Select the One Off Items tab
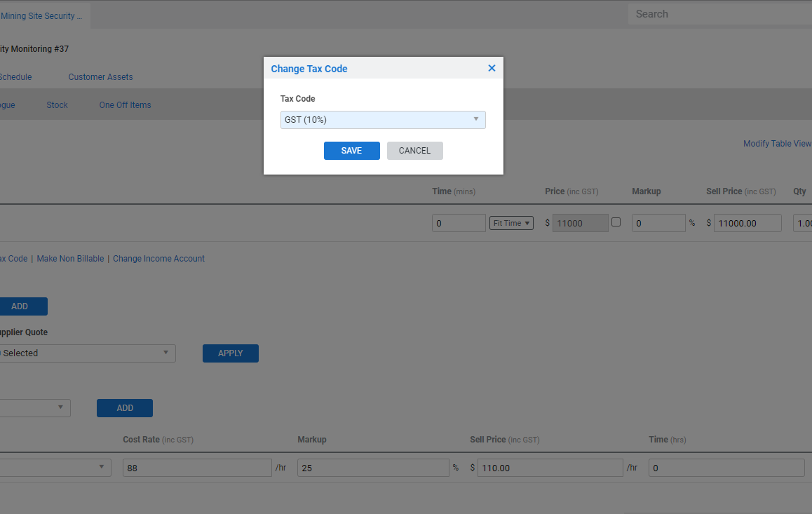 pos(125,105)
